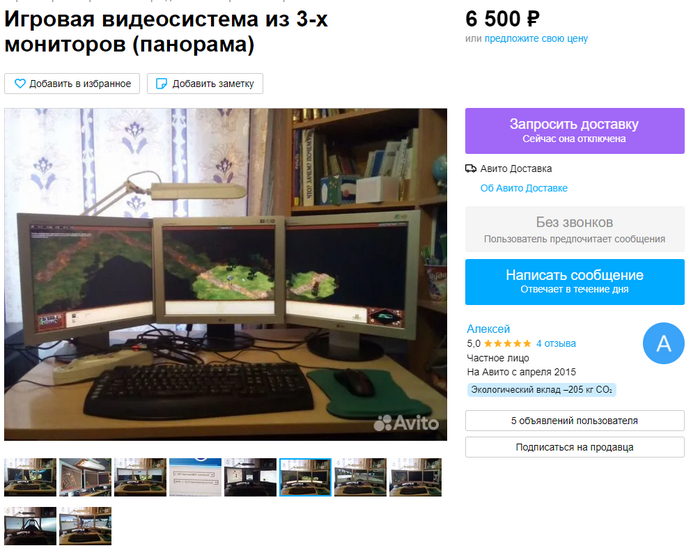The width and height of the screenshot is (700, 555).
Task: Open the main monitor setup photo
Action: pos(225,274)
